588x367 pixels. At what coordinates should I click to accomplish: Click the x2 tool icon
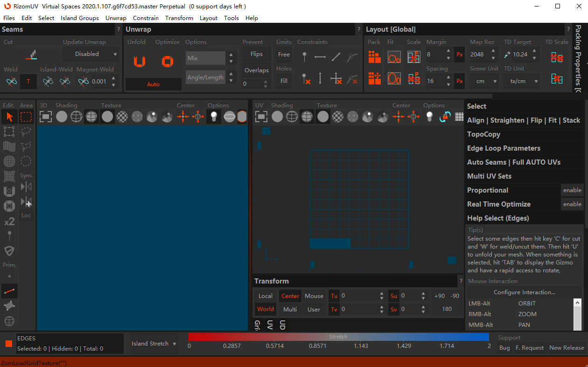point(9,222)
